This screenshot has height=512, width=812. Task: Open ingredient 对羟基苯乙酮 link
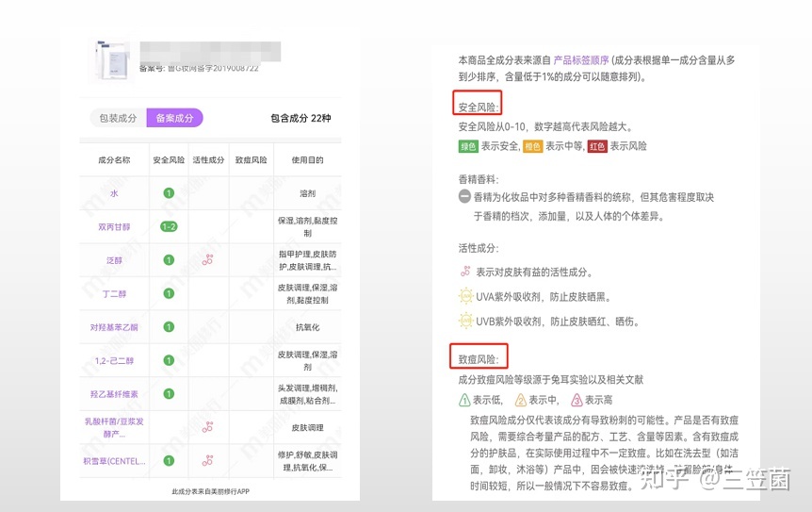coord(114,327)
